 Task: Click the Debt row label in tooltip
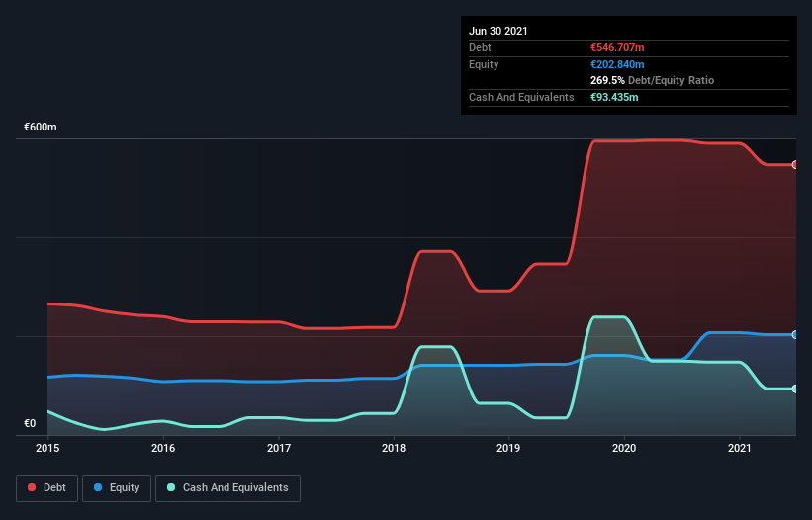coord(480,47)
